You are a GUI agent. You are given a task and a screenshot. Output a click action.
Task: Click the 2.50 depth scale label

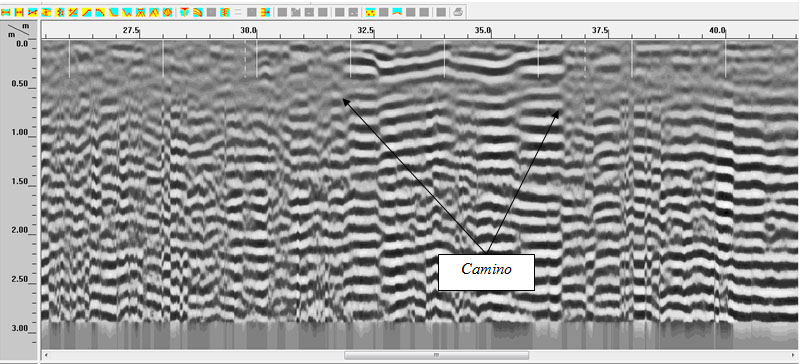(19, 280)
